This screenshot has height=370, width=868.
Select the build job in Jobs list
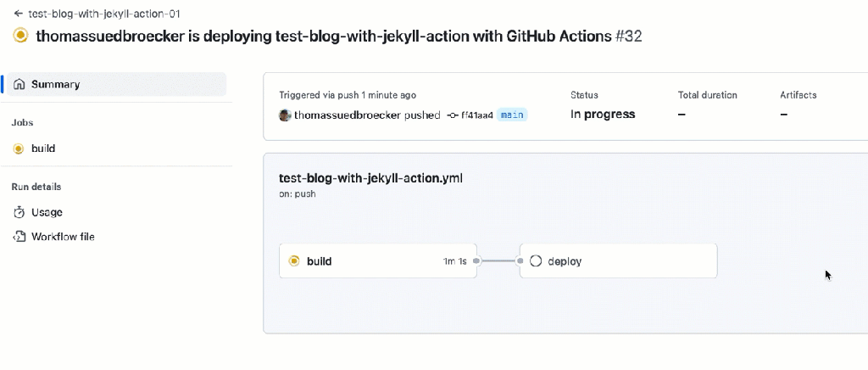(43, 149)
